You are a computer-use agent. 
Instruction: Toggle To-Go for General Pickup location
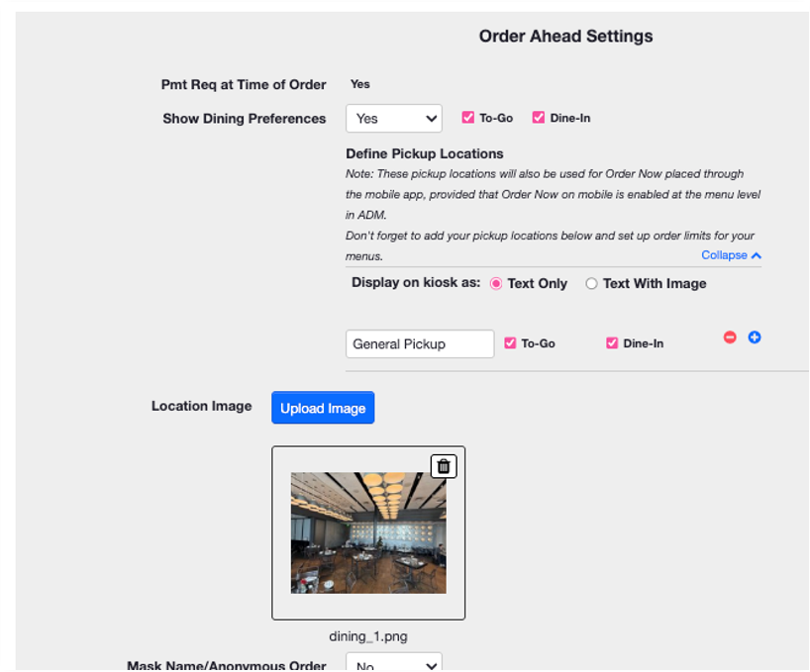(510, 343)
